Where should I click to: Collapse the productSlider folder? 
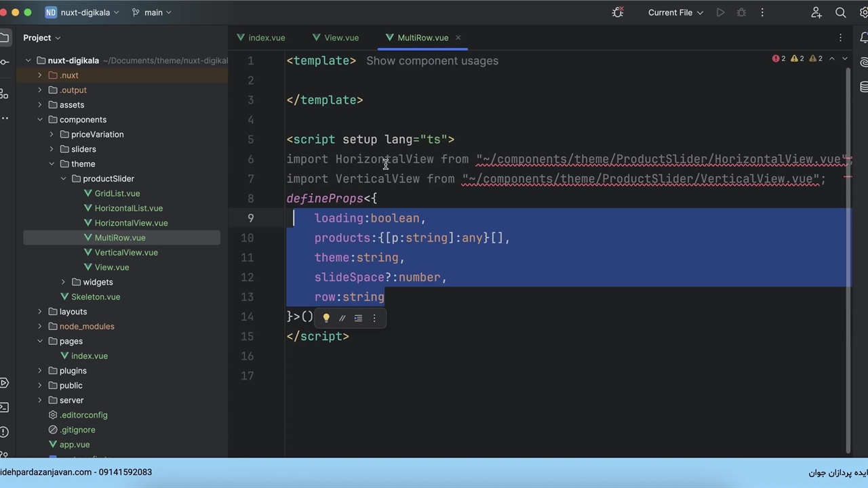(63, 179)
